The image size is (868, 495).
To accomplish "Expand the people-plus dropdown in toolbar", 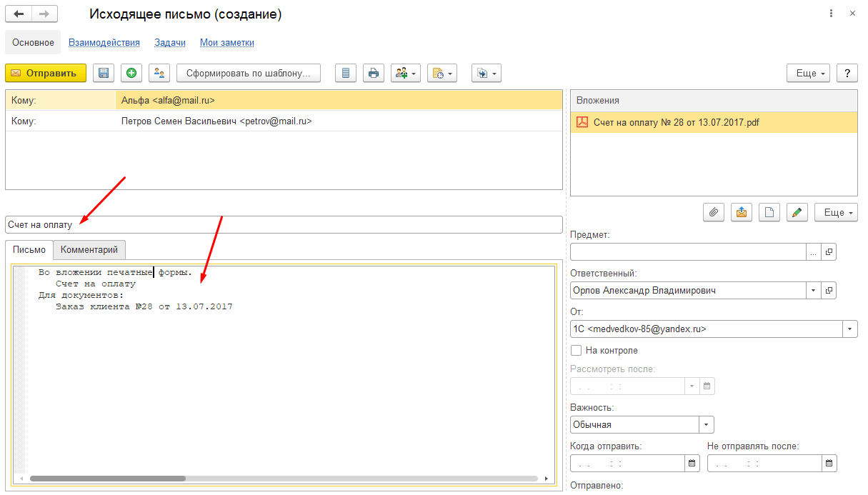I will (406, 73).
